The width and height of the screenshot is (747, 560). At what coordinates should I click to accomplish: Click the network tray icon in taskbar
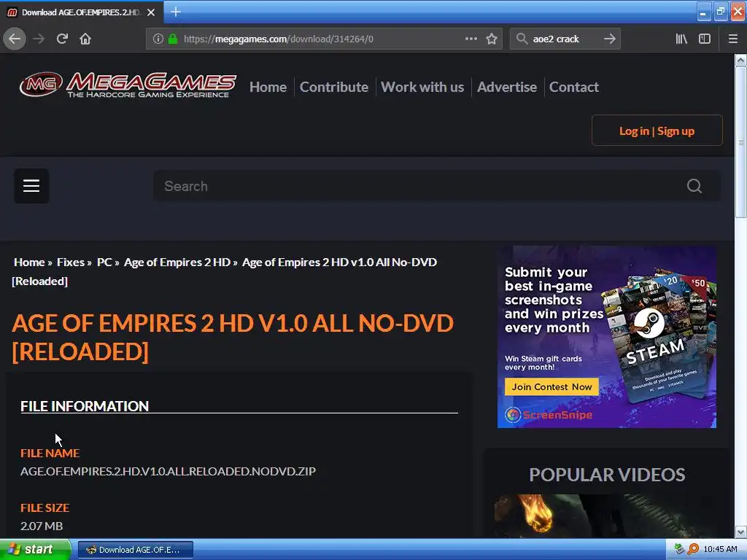[679, 549]
